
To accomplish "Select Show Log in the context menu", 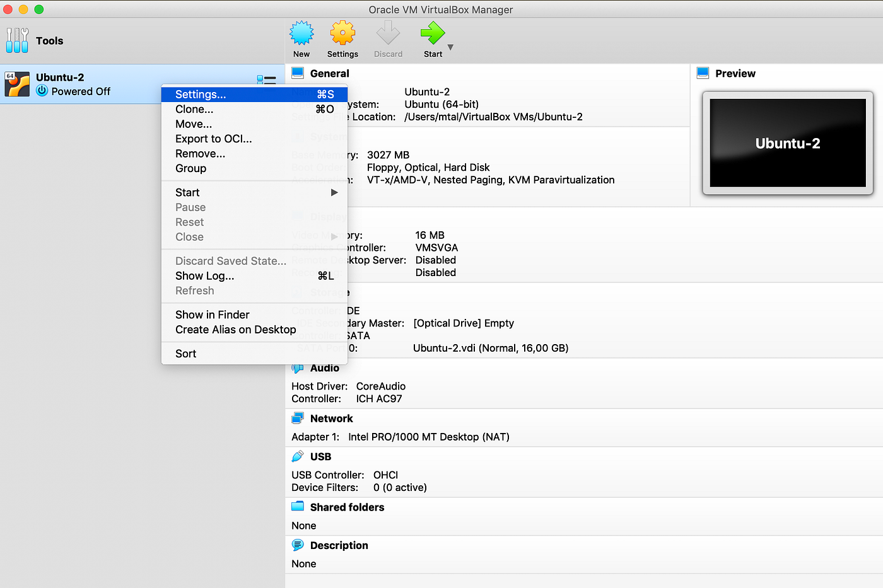I will click(204, 275).
